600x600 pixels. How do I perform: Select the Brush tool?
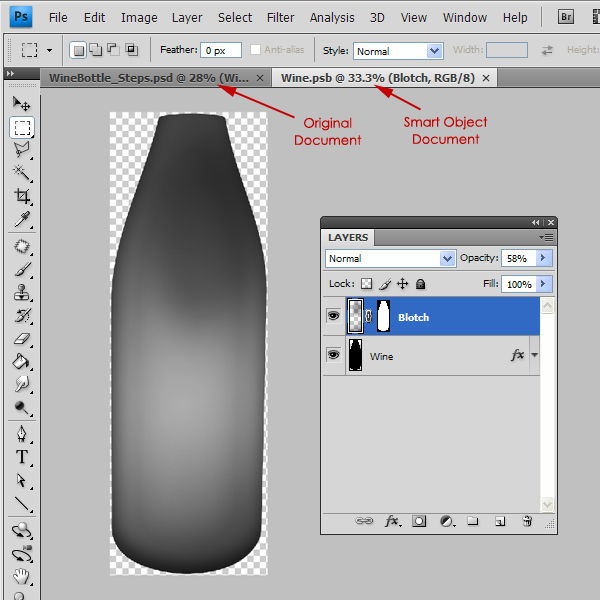pyautogui.click(x=21, y=269)
